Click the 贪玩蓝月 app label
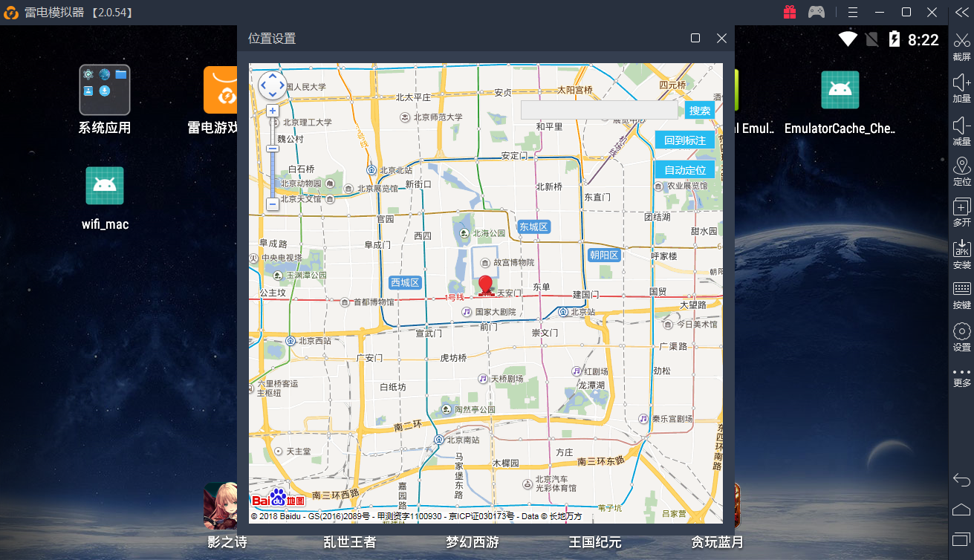The height and width of the screenshot is (560, 974). [x=717, y=542]
